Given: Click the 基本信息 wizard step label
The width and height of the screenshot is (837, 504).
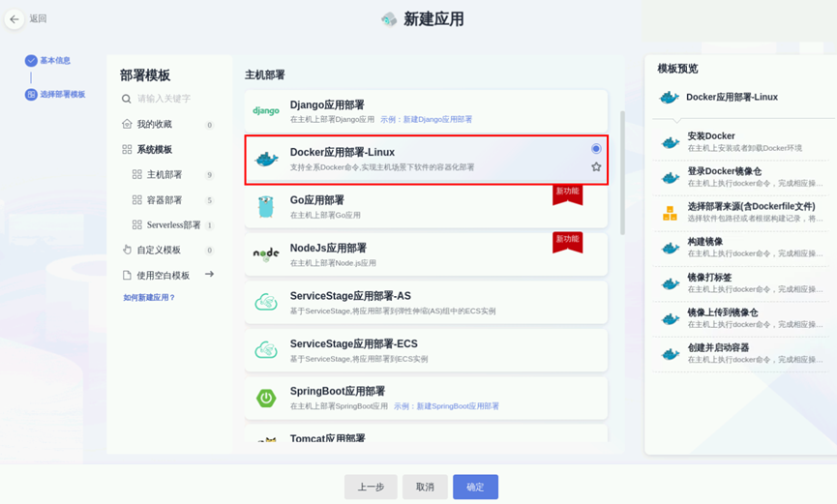Looking at the screenshot, I should pos(55,60).
